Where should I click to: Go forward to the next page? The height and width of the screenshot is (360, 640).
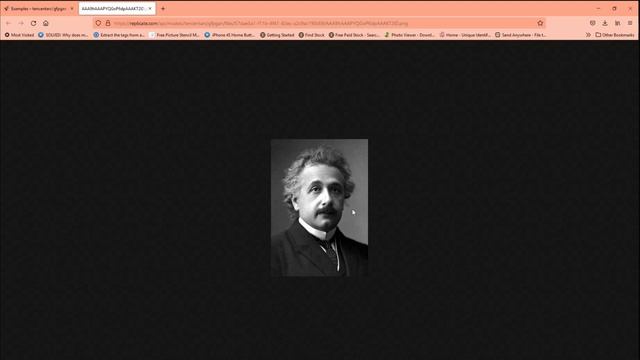tap(21, 23)
